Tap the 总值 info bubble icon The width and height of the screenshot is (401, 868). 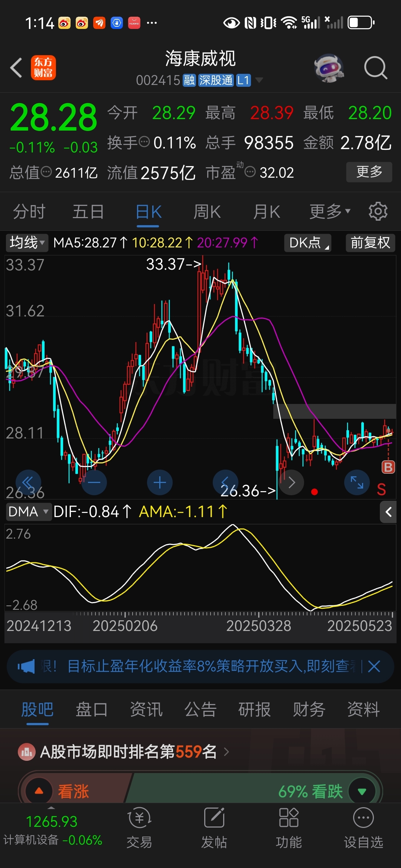[x=46, y=172]
